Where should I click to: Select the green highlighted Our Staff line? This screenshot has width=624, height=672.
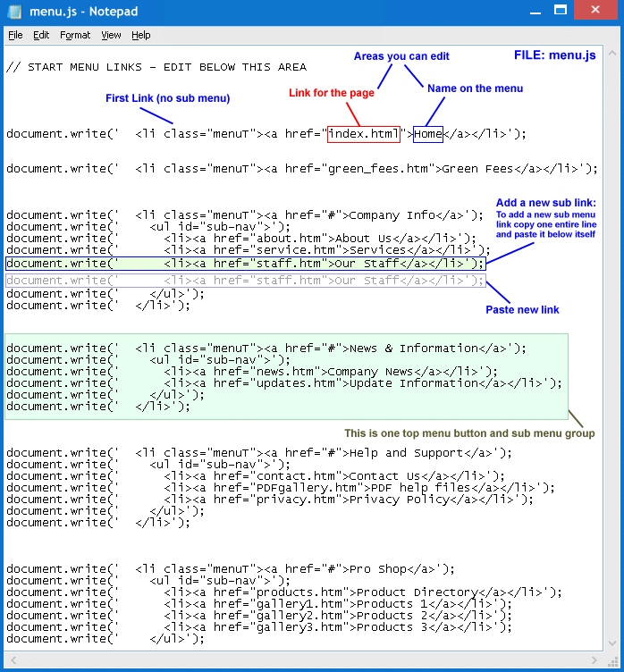(245, 264)
